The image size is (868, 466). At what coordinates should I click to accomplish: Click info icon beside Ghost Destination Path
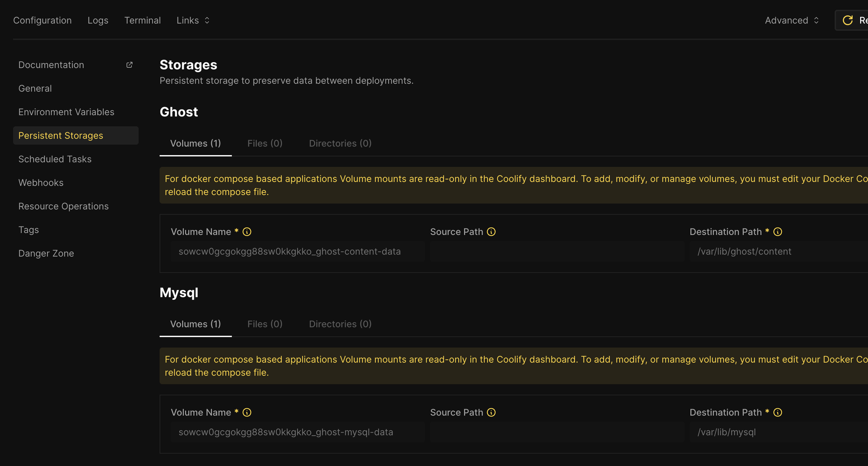[x=778, y=232]
